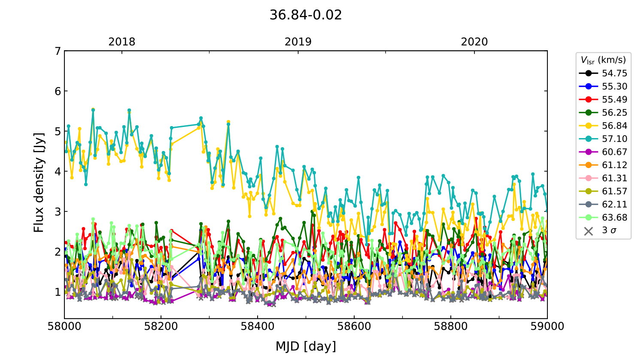The image size is (644, 362).
Task: Click the light green 63.68 legend marker
Action: tap(588, 217)
